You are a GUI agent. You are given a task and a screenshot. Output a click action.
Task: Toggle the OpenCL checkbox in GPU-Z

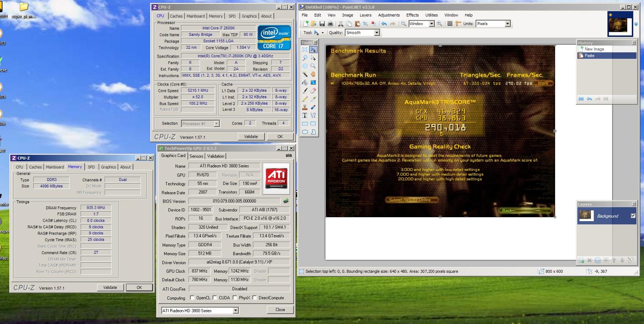[192, 298]
